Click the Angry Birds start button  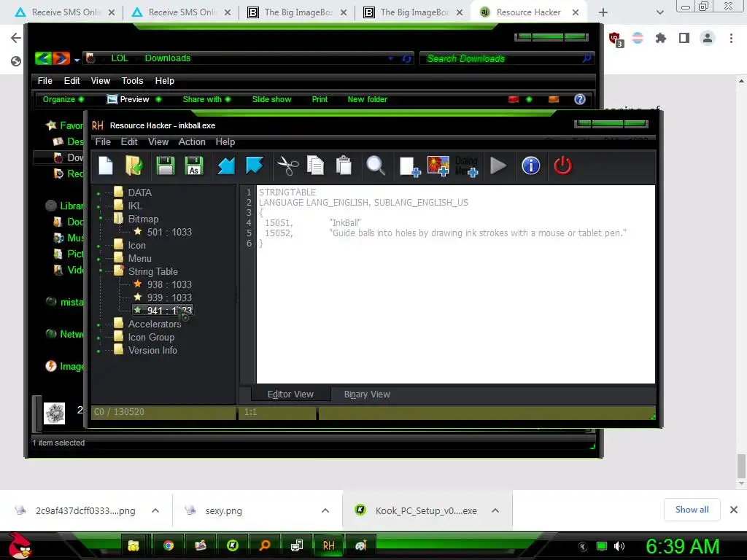[x=19, y=545]
